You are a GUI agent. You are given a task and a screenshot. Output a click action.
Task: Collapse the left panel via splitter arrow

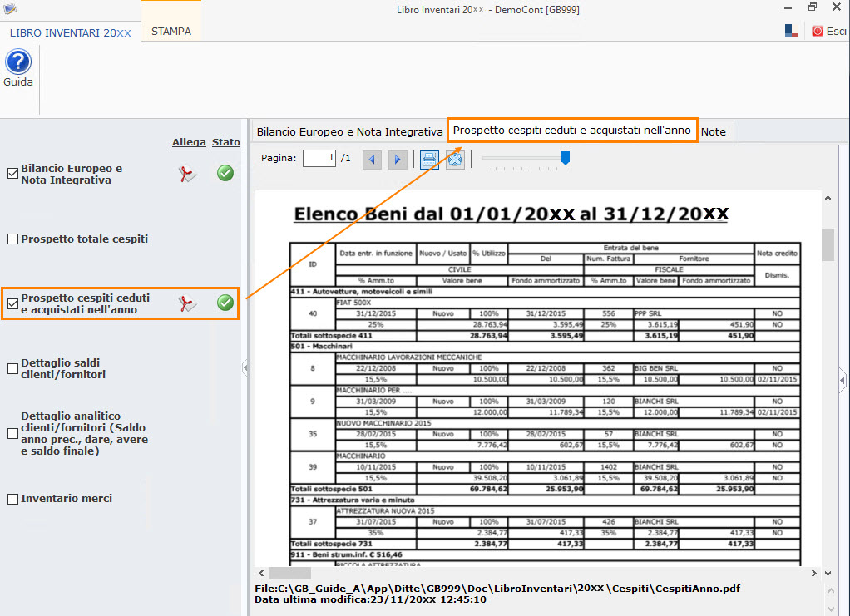click(x=245, y=367)
